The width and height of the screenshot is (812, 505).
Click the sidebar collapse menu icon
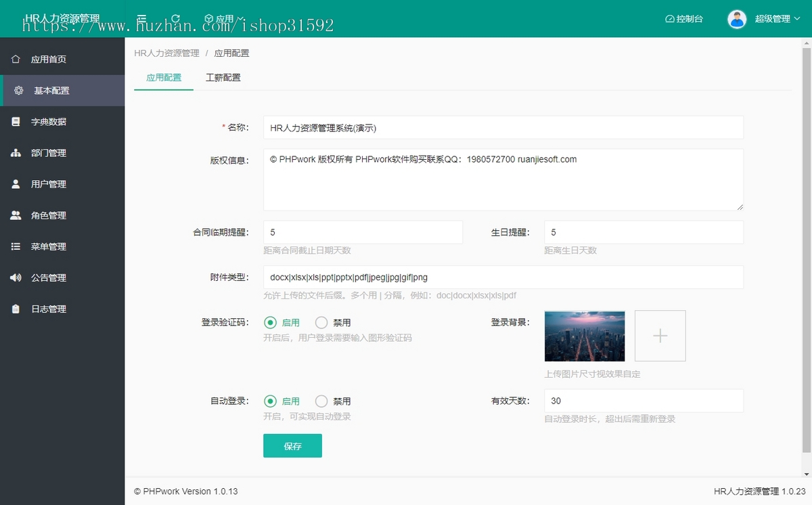[x=141, y=19]
